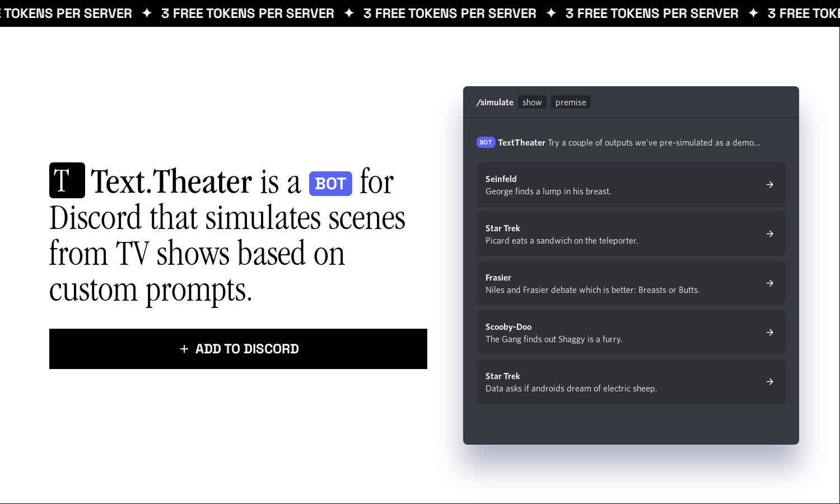Screen dimensions: 840x504
Task: Click 'George finds a lump in his breast.'
Action: [x=548, y=192]
